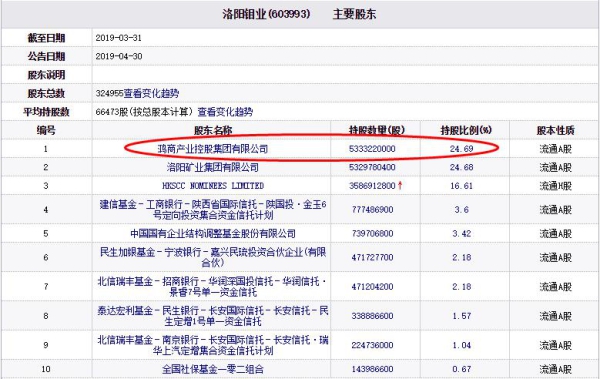The width and height of the screenshot is (600, 379).
Task: Click title 洛阳钼业(603993)
Action: (266, 14)
